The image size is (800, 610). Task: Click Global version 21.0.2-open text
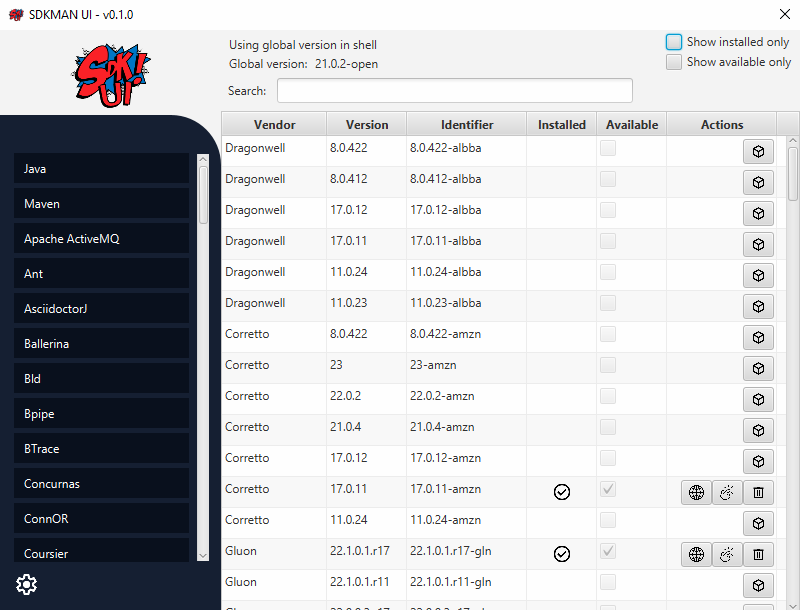click(x=303, y=64)
